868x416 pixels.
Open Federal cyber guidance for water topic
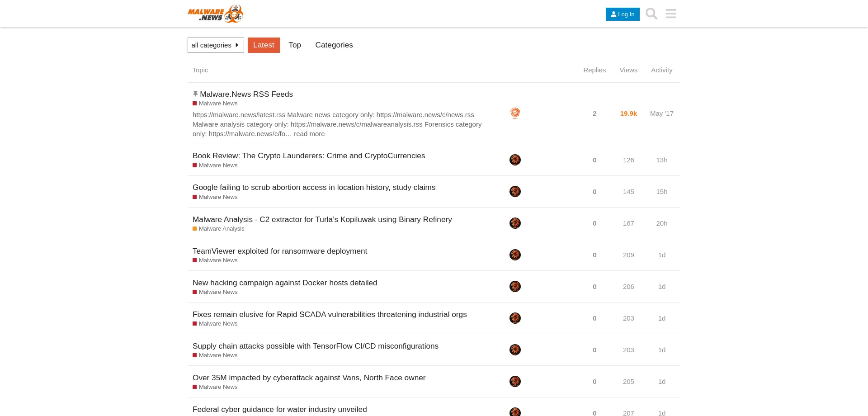coord(280,409)
